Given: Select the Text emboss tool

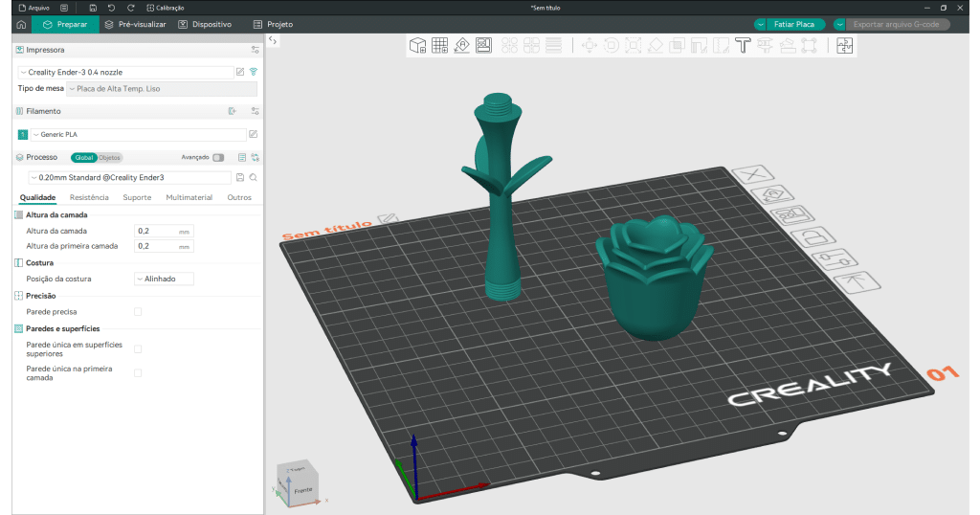Looking at the screenshot, I should click(x=743, y=46).
